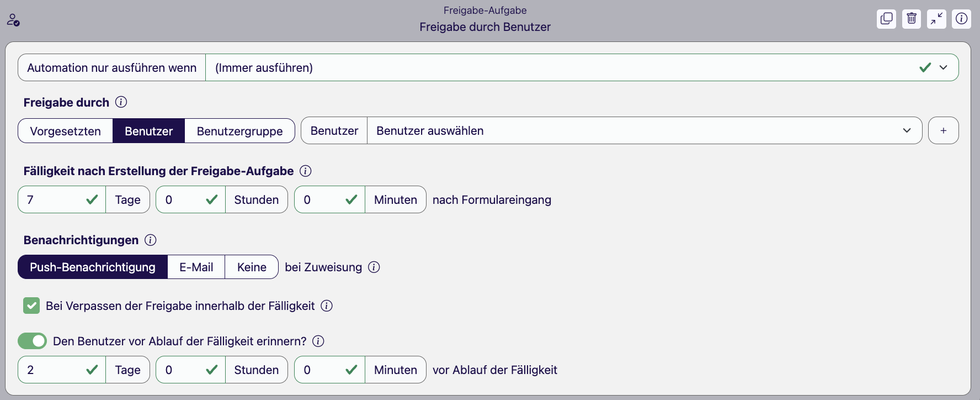The width and height of the screenshot is (980, 400).
Task: Open info icon next to Benachrichtigungen
Action: click(x=150, y=240)
